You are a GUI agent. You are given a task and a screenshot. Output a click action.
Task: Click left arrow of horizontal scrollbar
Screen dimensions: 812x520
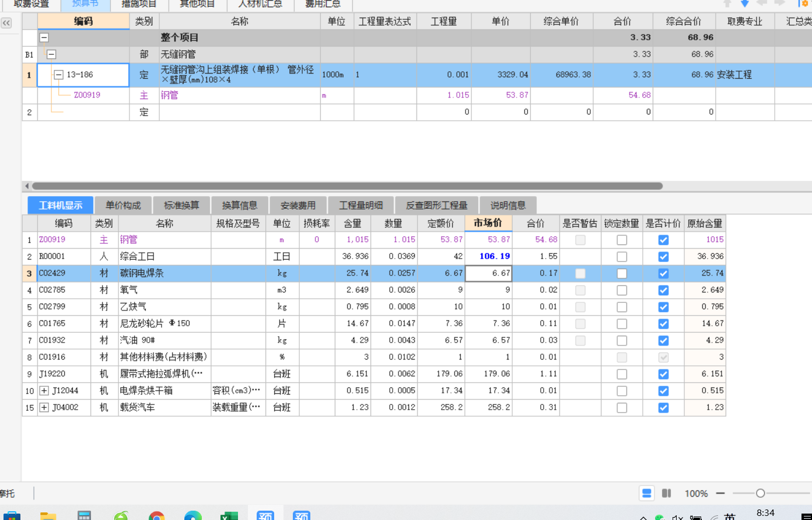pos(26,186)
